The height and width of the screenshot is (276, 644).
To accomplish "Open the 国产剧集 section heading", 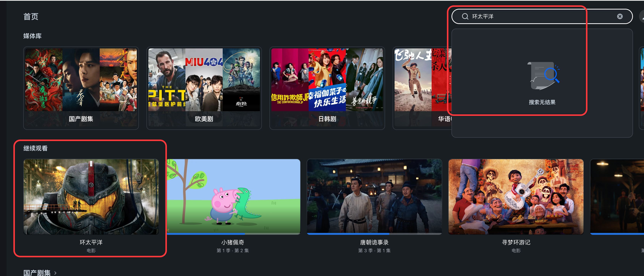I will pos(37,273).
